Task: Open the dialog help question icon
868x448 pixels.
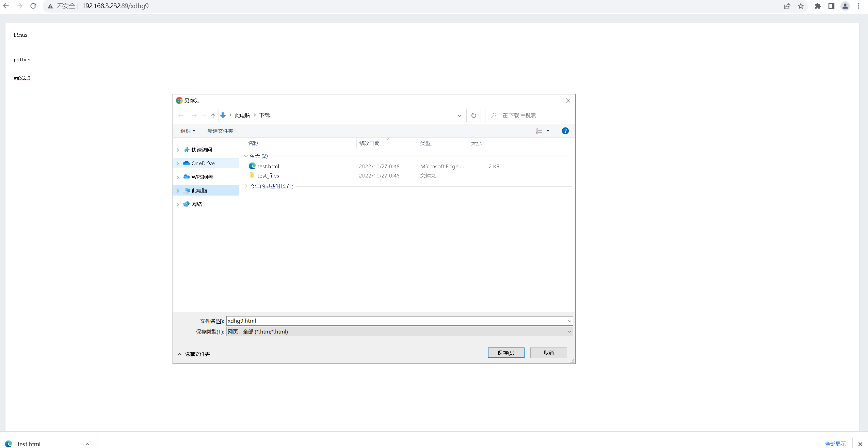Action: [x=565, y=131]
